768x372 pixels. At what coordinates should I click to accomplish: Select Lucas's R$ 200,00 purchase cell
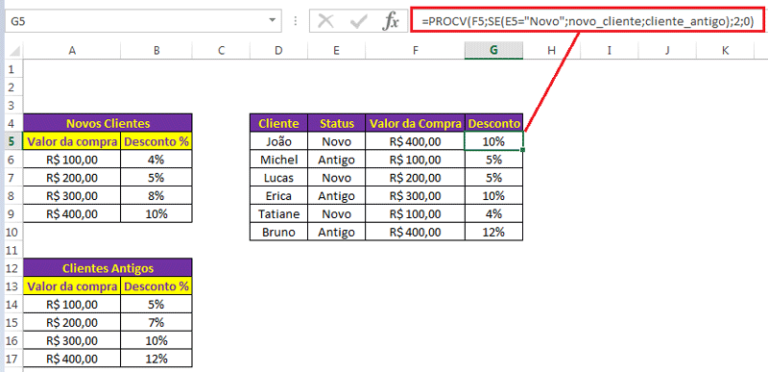pos(415,178)
